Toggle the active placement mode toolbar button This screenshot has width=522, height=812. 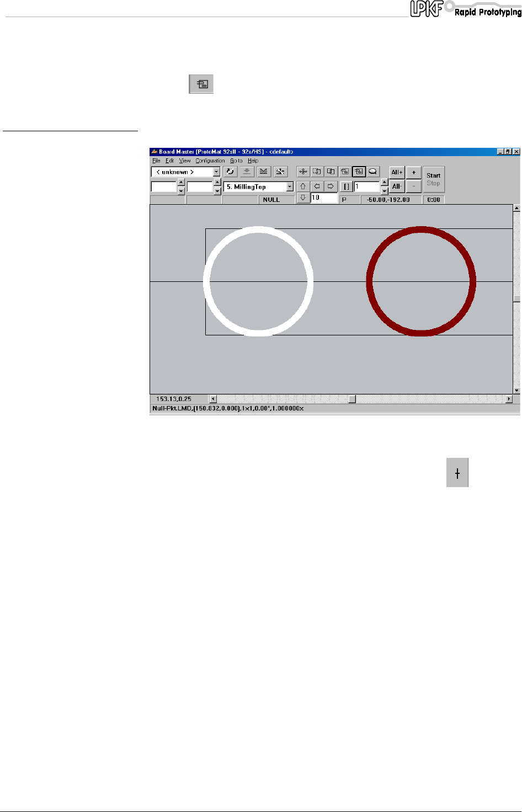point(359,172)
